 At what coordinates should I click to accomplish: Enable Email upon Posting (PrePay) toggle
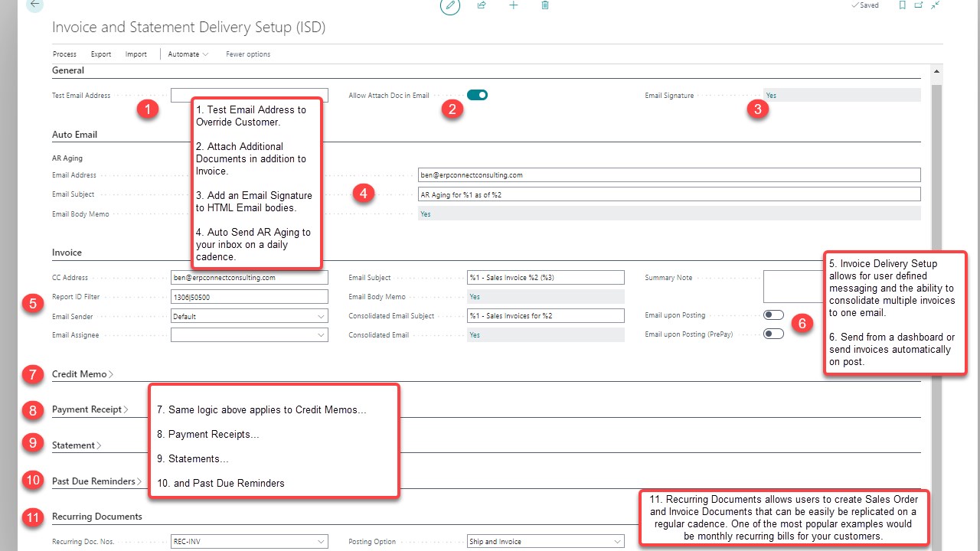pyautogui.click(x=773, y=334)
